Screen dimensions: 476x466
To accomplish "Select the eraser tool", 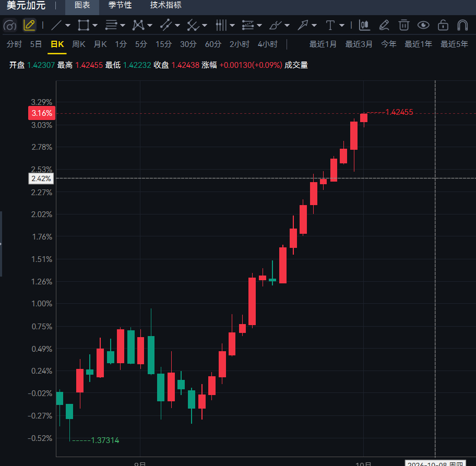I will [384, 25].
